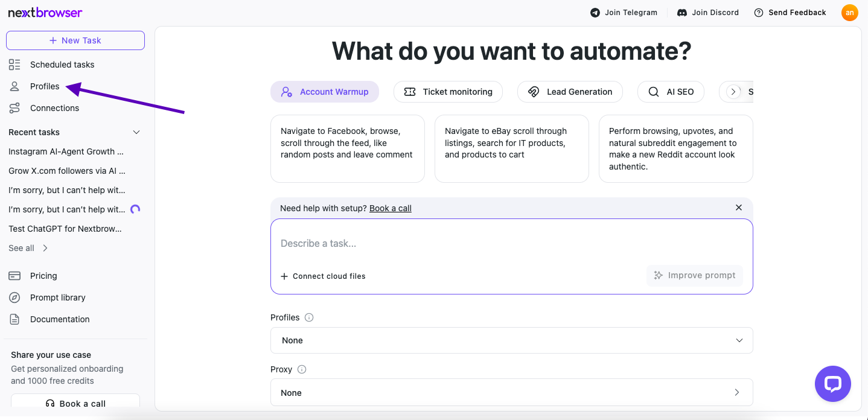This screenshot has width=868, height=420.
Task: Focus the 'Describe a task...' input
Action: (512, 243)
